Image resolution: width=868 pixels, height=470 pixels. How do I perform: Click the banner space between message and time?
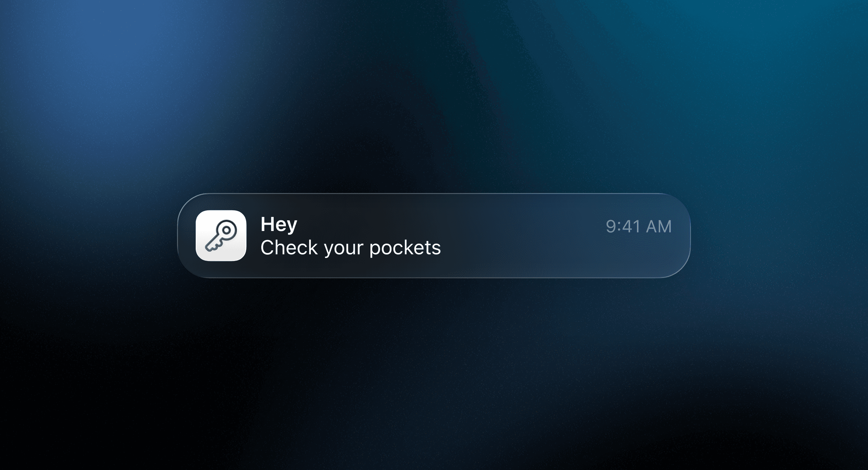(x=522, y=236)
